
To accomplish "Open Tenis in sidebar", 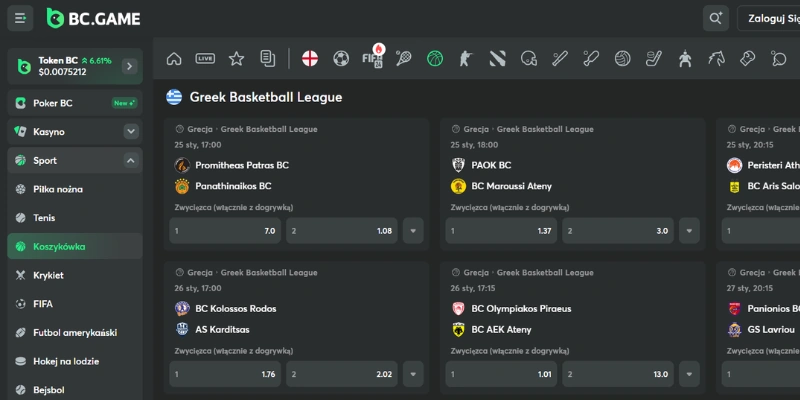I will click(x=75, y=218).
